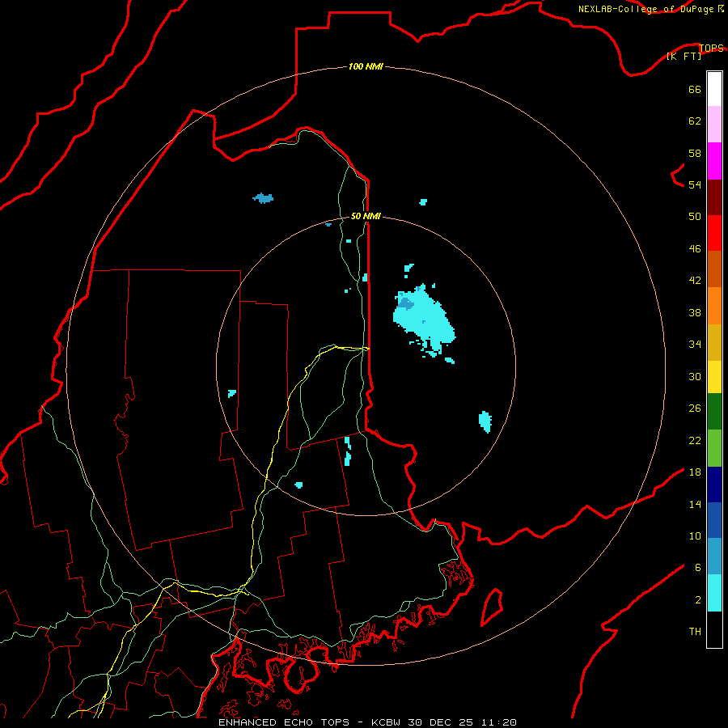The width and height of the screenshot is (728, 728).
Task: Click the gold legend color band
Action: coord(714,342)
